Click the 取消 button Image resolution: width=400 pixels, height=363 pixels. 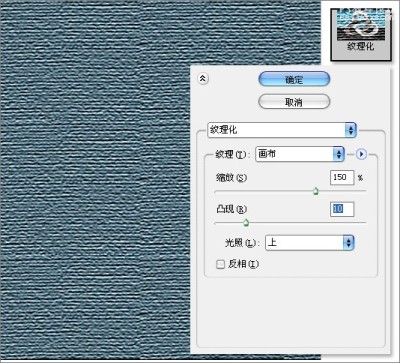294,102
